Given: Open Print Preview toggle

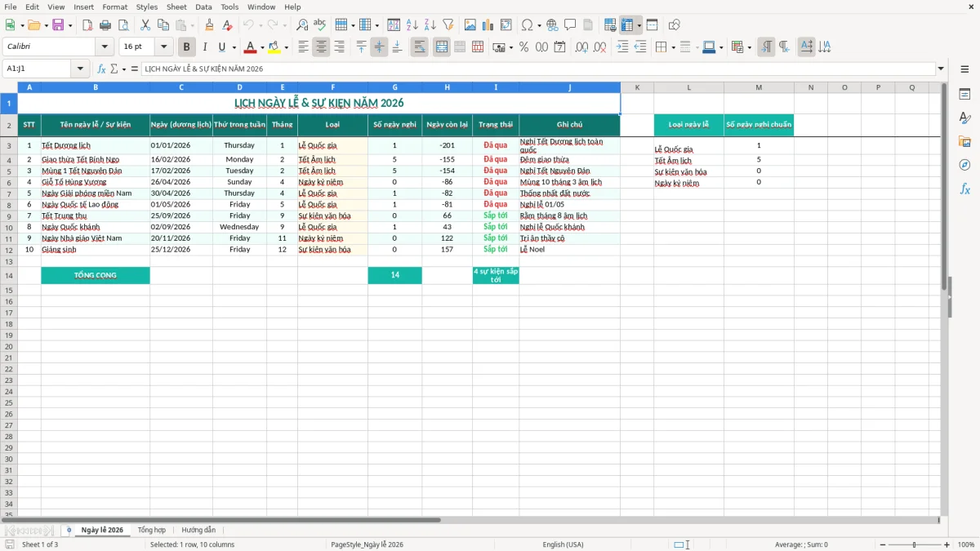Looking at the screenshot, I should (x=123, y=25).
